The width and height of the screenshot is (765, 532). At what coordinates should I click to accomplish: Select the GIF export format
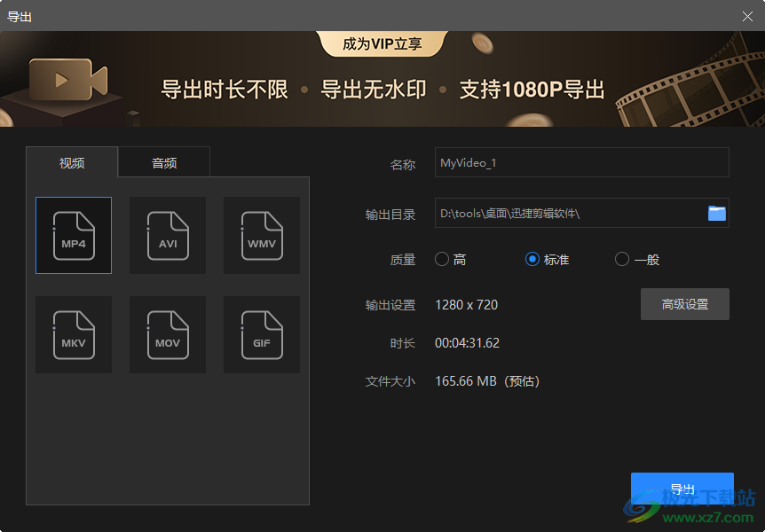click(261, 334)
